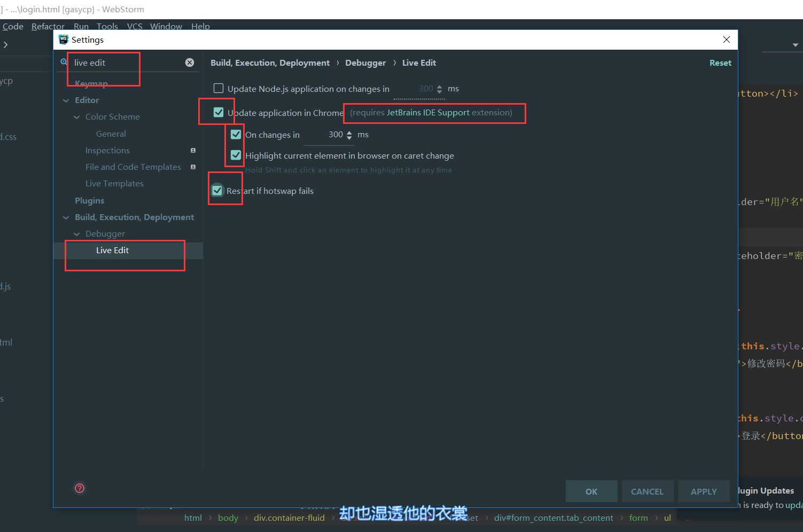Screen dimensions: 803x532
Task: Enable Update Node.js application on changes
Action: tap(219, 88)
